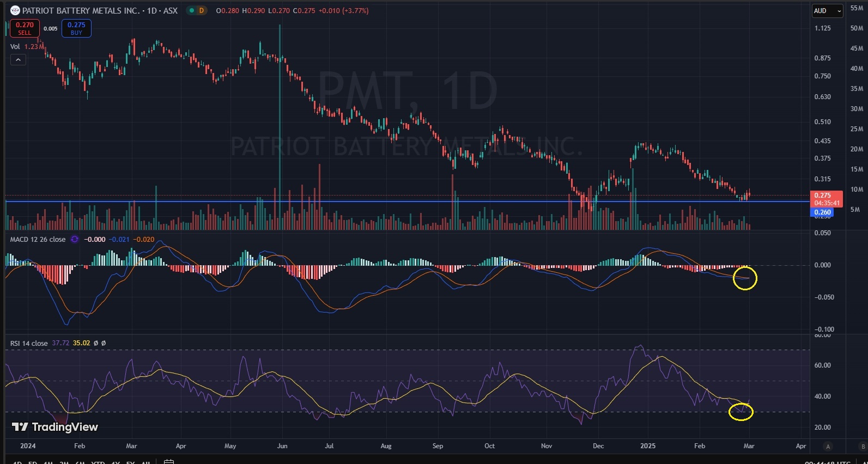Viewport: 868px width, 464px height.
Task: Collapse the indicator legend with chevron button
Action: [x=18, y=60]
